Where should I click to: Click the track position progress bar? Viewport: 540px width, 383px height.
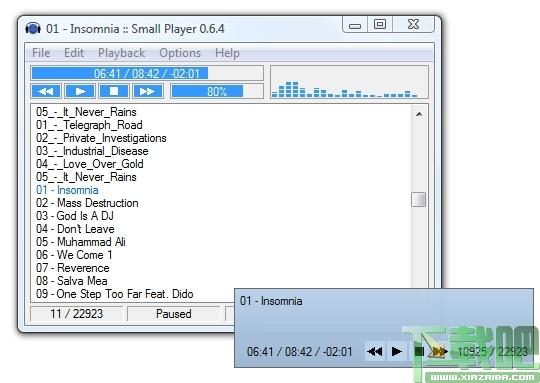[x=147, y=73]
